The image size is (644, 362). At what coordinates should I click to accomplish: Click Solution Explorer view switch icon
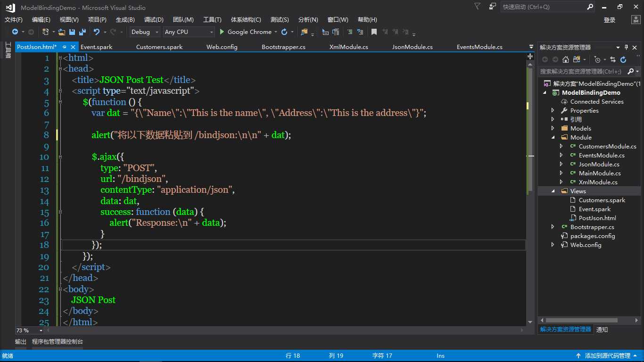(577, 59)
